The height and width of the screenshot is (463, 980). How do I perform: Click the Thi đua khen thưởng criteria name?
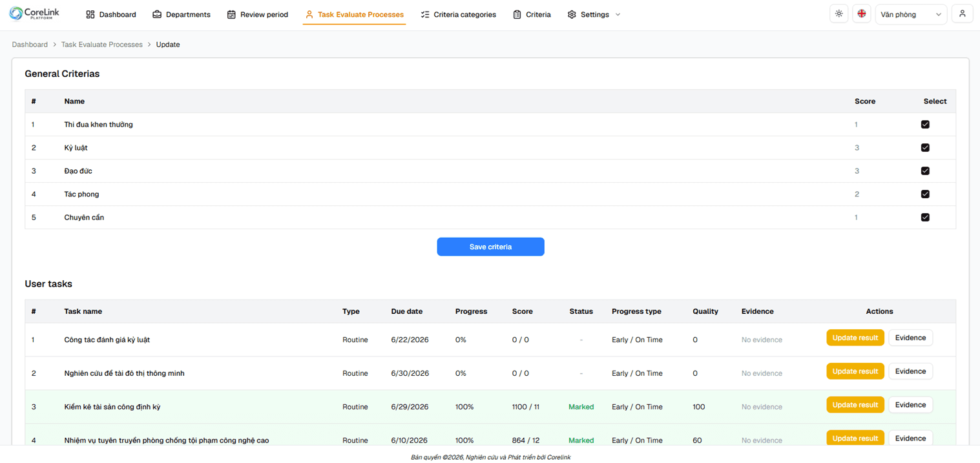[x=99, y=125]
